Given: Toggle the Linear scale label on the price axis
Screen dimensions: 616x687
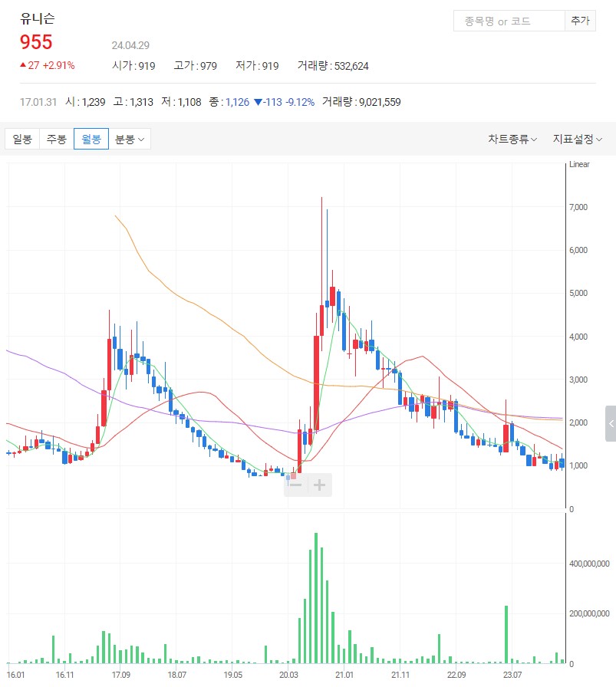Looking at the screenshot, I should point(579,165).
